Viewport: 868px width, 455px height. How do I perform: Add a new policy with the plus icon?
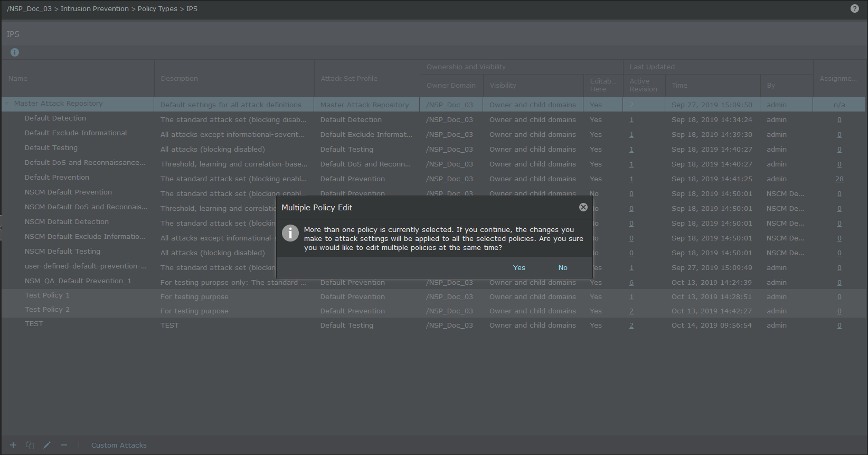[13, 445]
